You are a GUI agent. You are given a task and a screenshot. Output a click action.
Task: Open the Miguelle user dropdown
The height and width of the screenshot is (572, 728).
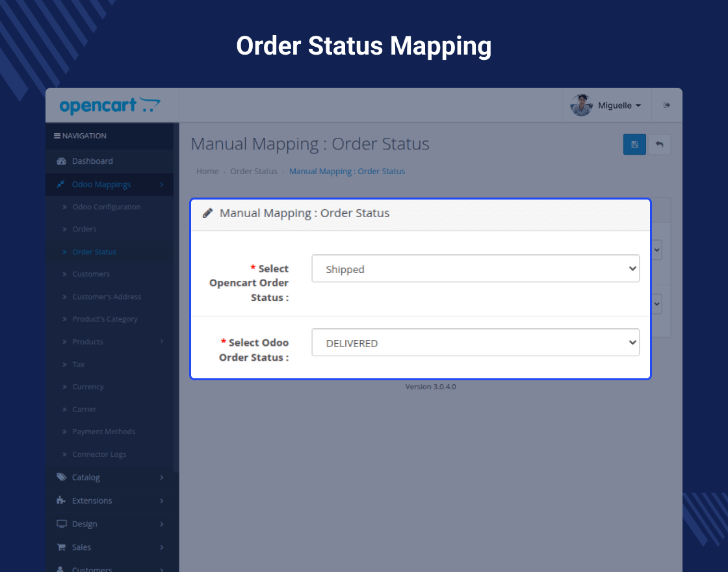[619, 105]
